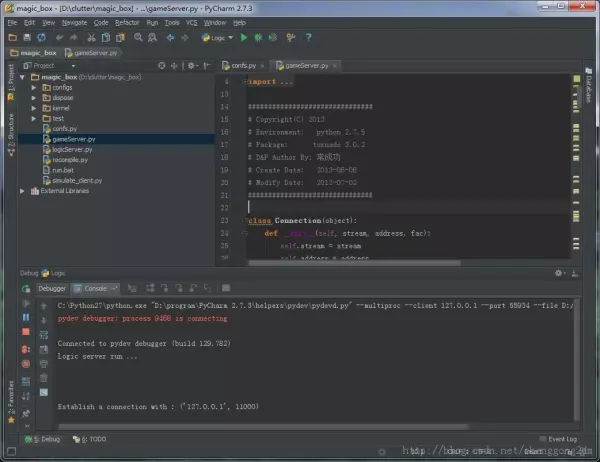The image size is (600, 462).
Task: Click the Synchronize refresh icon
Action: [x=41, y=38]
